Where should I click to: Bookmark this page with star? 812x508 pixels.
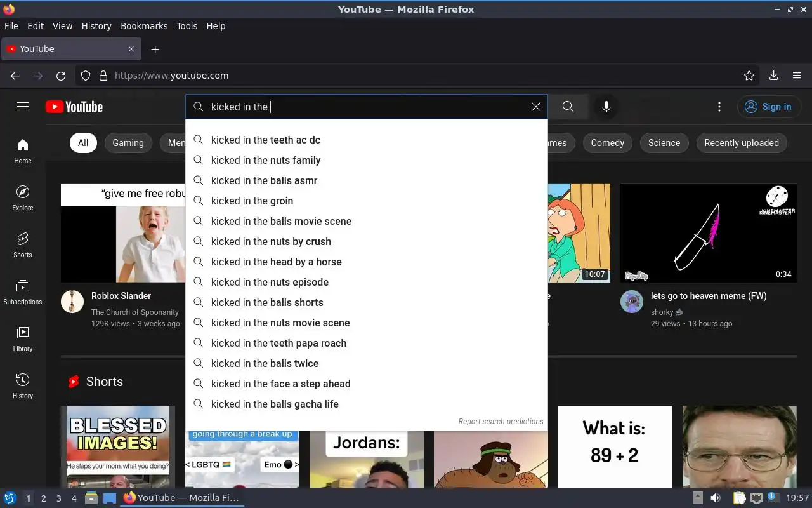[x=749, y=76]
